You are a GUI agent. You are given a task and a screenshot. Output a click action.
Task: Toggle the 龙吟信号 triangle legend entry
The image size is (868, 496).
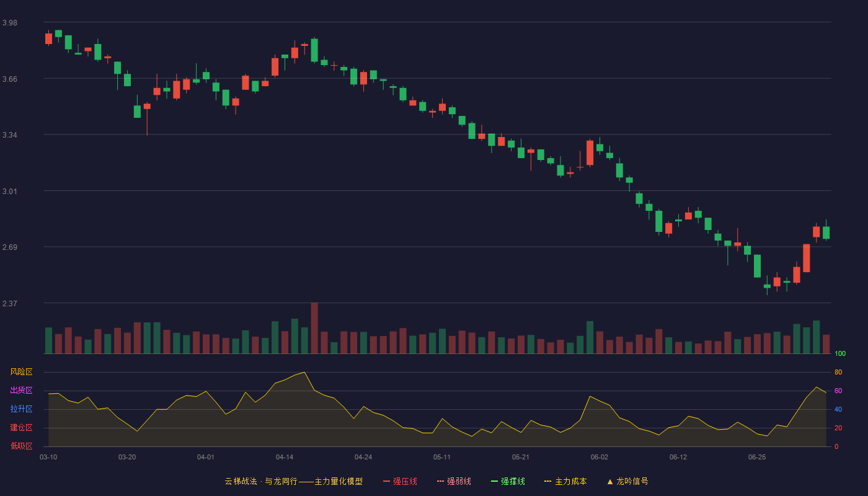[627, 481]
